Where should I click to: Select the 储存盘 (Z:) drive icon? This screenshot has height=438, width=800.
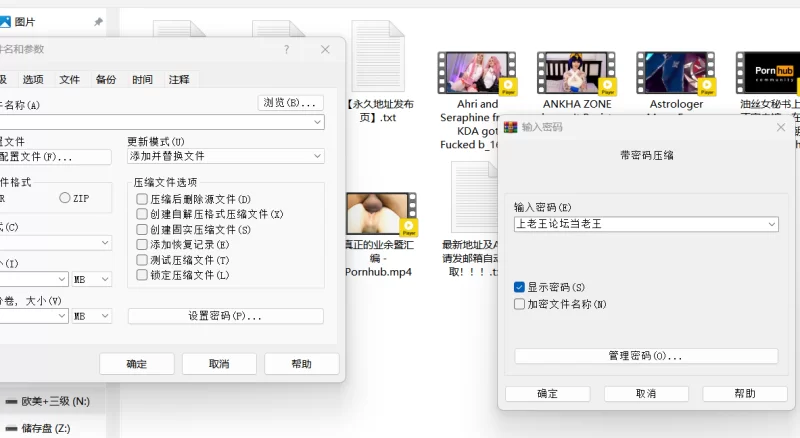click(11, 428)
